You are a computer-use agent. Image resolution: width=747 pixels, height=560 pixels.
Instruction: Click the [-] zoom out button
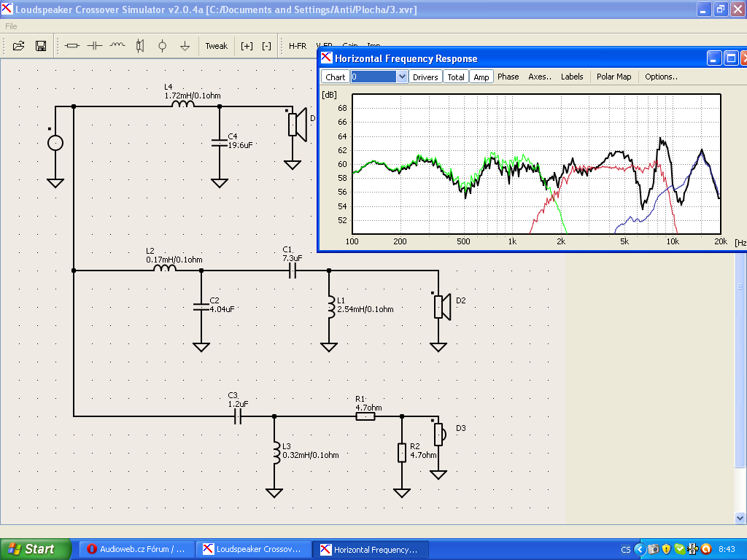click(x=267, y=46)
